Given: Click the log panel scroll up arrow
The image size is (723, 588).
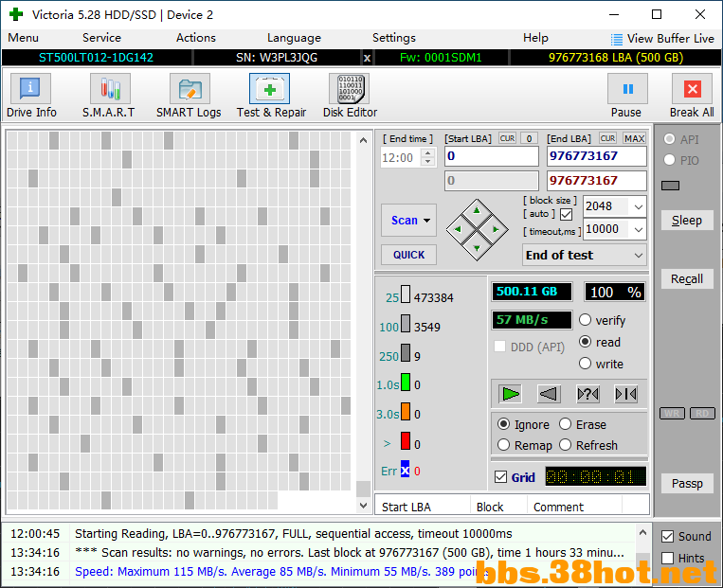Looking at the screenshot, I should pyautogui.click(x=642, y=533).
